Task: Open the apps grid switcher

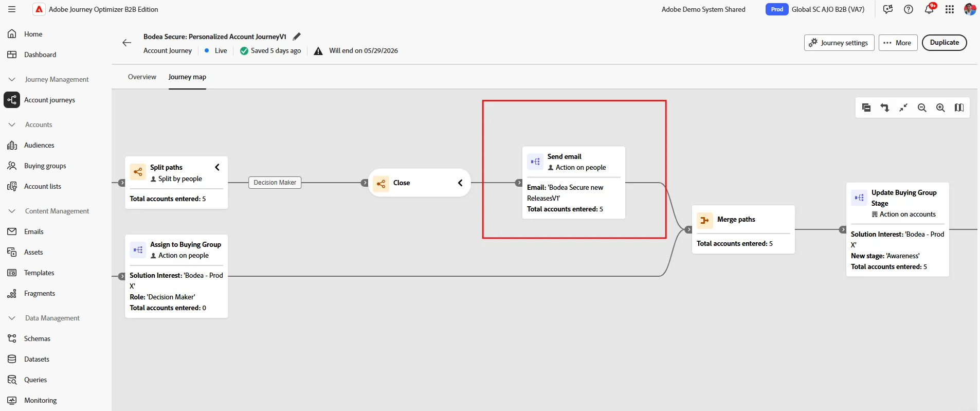Action: [950, 9]
